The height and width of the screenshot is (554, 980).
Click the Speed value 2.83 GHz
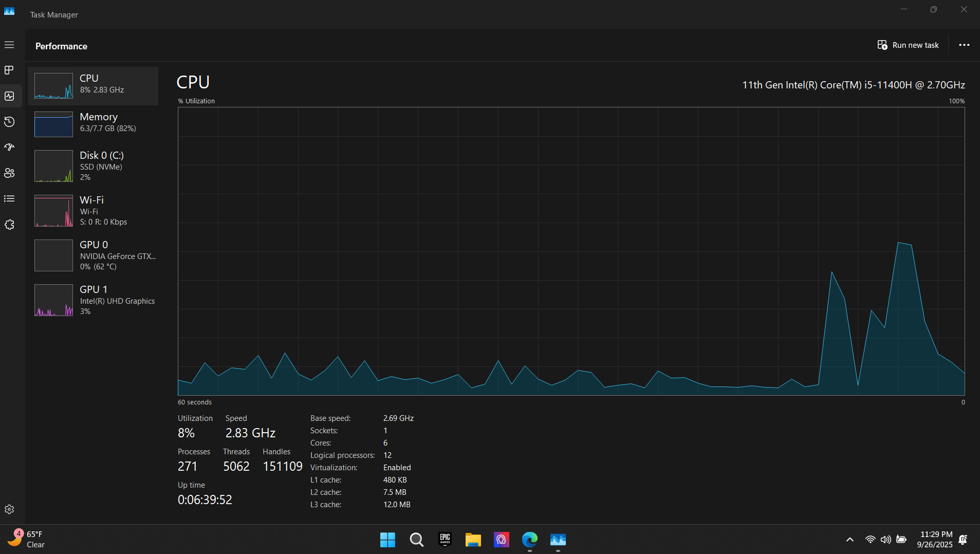click(x=250, y=433)
